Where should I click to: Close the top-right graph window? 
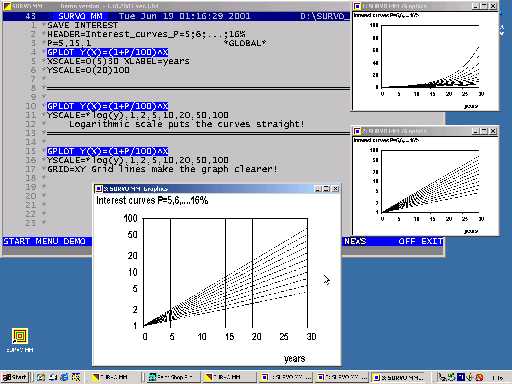tap(493, 6)
